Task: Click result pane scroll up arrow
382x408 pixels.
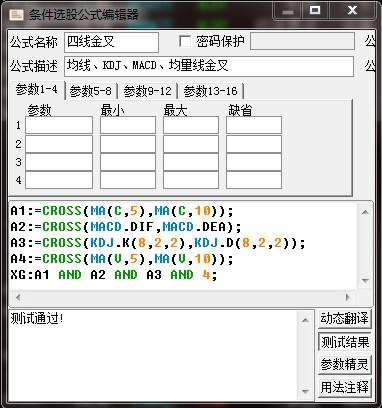Action: (x=305, y=320)
